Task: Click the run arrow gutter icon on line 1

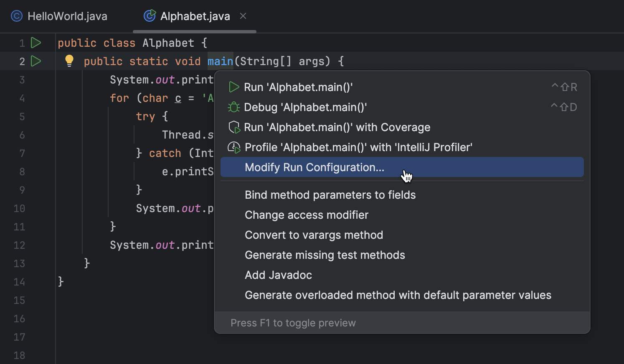Action: pyautogui.click(x=36, y=43)
